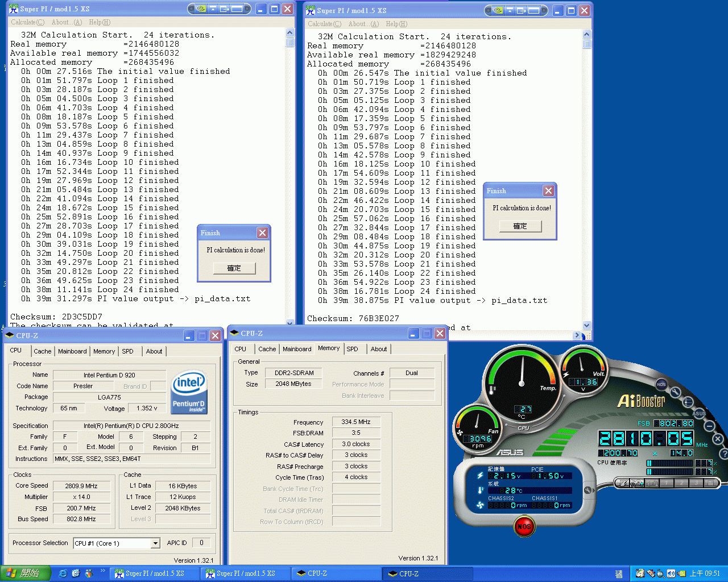Click move-to-display arrow icon in right Super PI title bar
The image size is (728, 582).
click(x=522, y=10)
